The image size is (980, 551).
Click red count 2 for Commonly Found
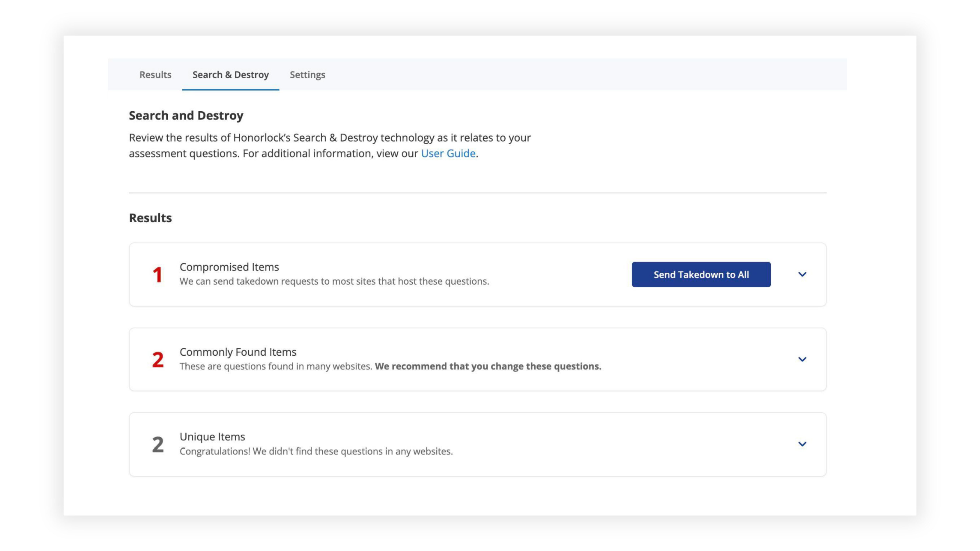[x=158, y=360]
